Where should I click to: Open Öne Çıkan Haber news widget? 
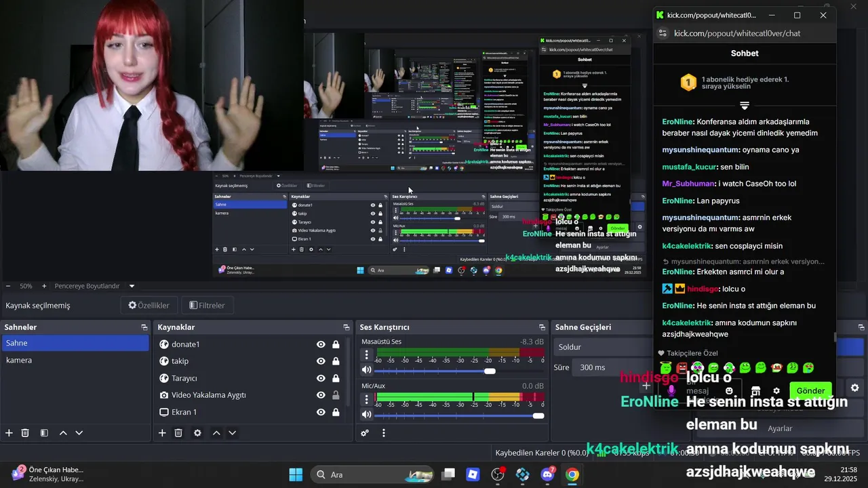point(49,474)
